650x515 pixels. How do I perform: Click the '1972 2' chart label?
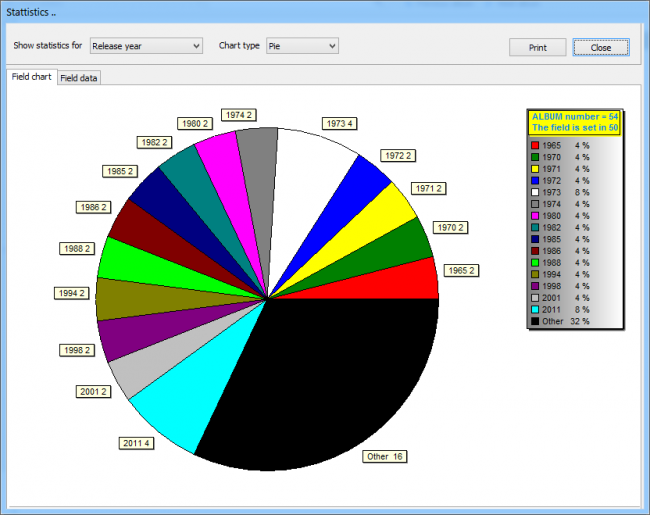(398, 156)
